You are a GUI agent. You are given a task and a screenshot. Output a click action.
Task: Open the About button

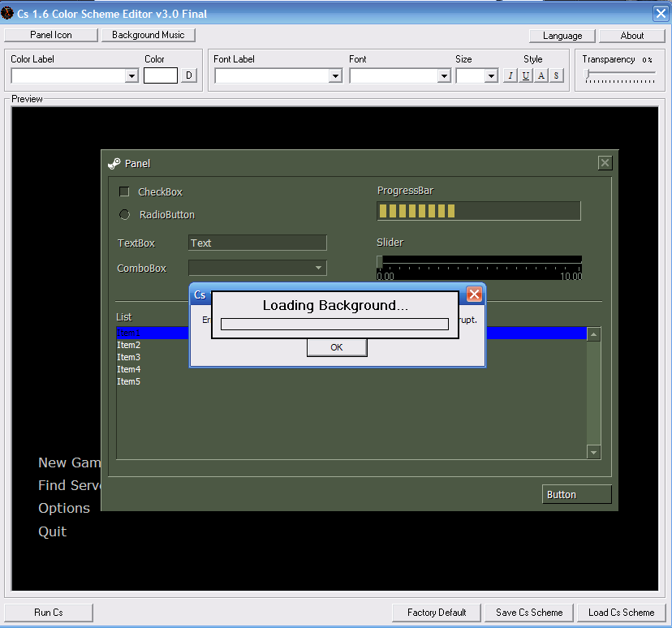click(631, 36)
